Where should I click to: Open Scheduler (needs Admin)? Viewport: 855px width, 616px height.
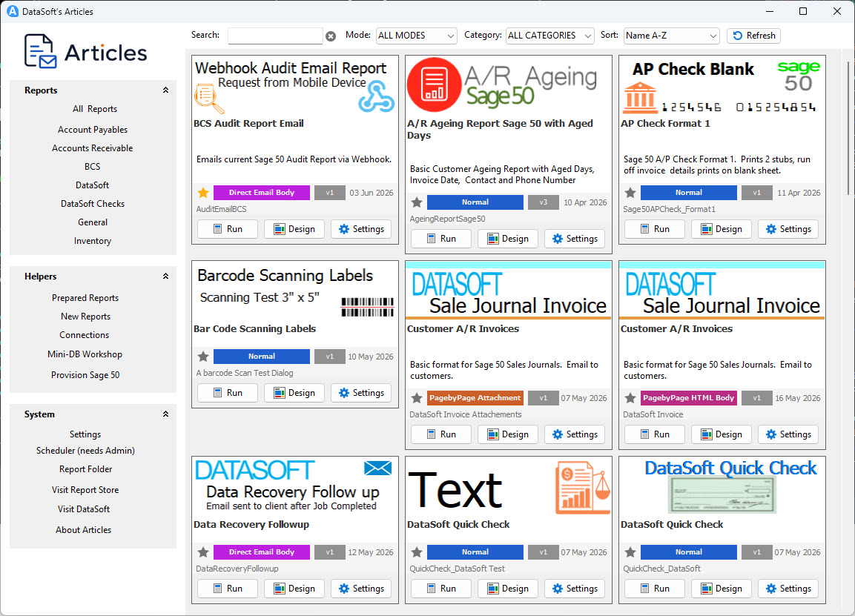coord(85,451)
